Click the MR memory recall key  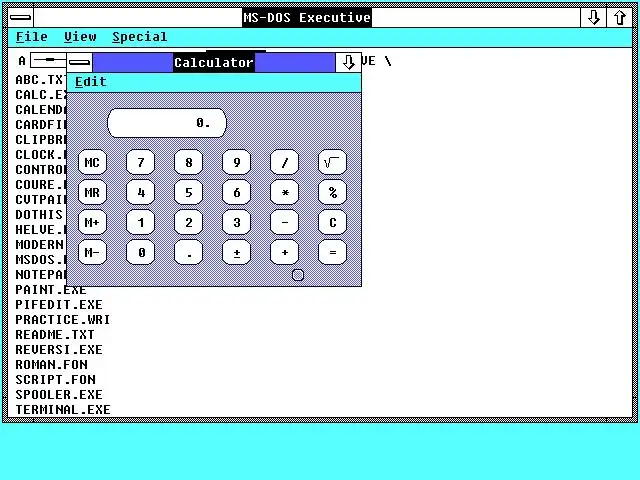(x=92, y=192)
